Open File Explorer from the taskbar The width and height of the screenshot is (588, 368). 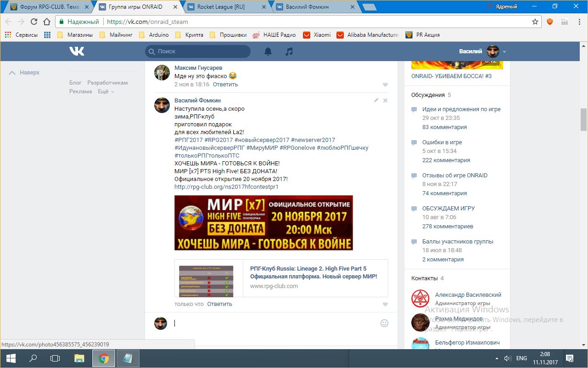click(x=79, y=358)
